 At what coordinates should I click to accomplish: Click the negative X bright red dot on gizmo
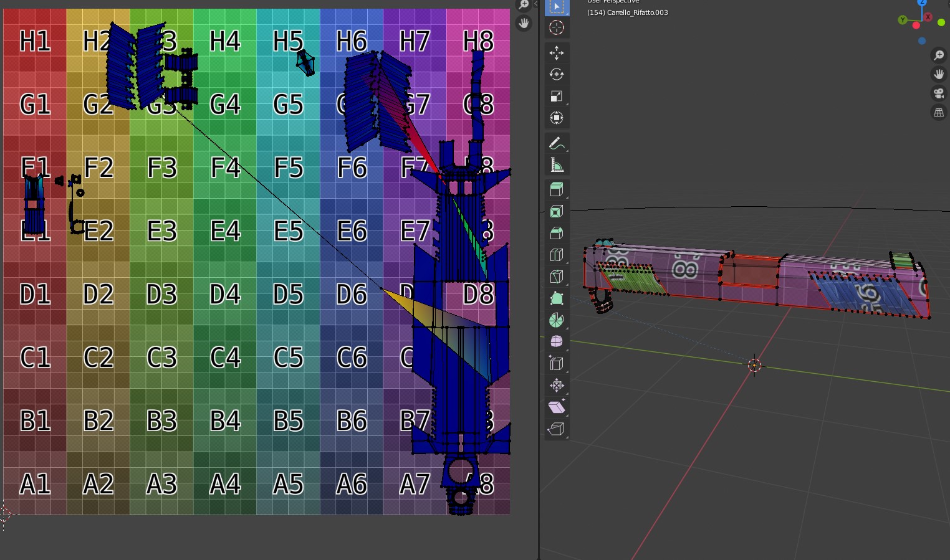click(916, 26)
